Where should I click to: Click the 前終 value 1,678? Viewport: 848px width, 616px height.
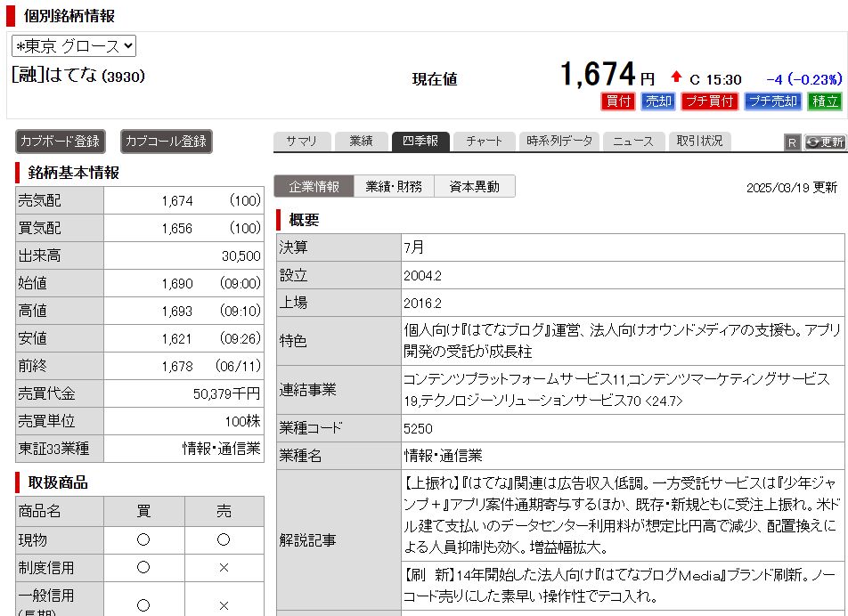coord(177,367)
